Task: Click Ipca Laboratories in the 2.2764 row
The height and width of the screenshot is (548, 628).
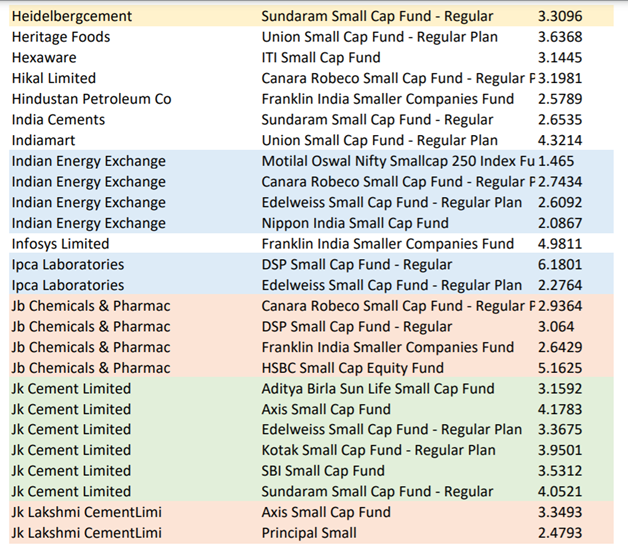Action: click(x=68, y=285)
